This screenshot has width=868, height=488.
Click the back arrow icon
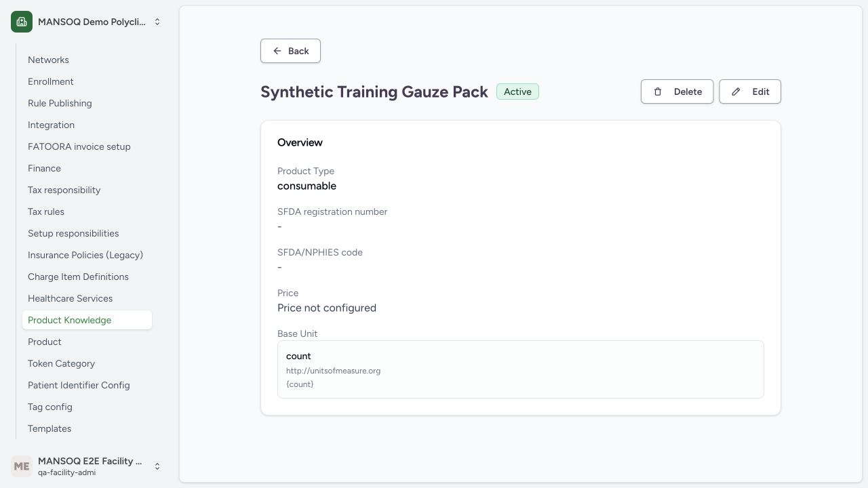click(x=277, y=51)
